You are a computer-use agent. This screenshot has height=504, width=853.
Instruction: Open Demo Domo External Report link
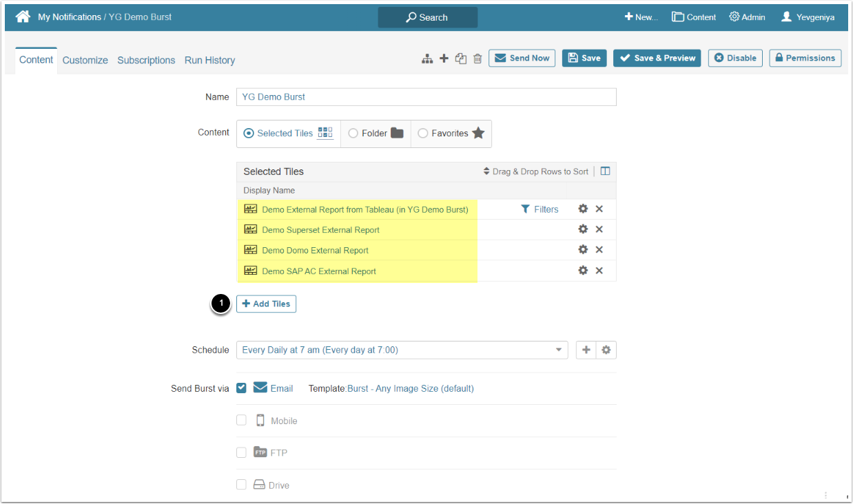point(315,251)
